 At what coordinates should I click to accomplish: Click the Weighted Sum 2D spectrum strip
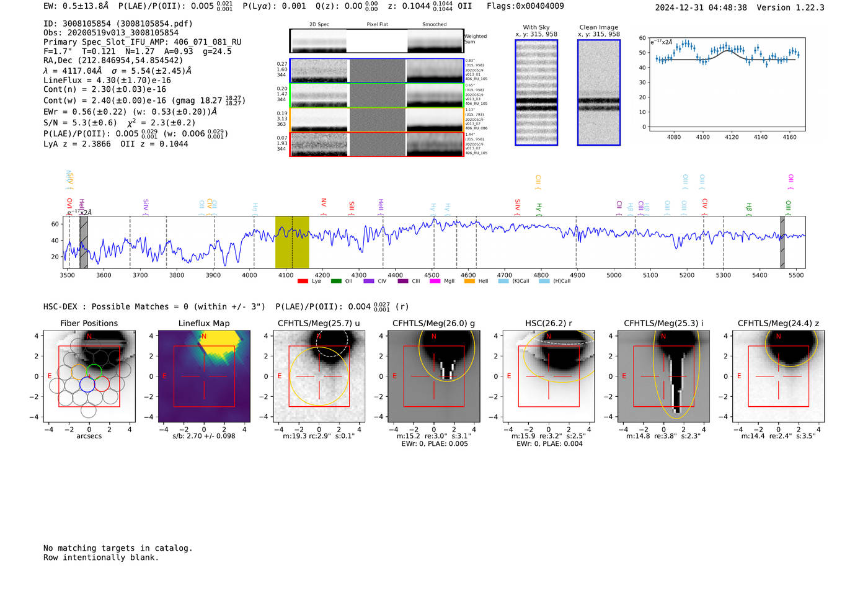click(376, 41)
